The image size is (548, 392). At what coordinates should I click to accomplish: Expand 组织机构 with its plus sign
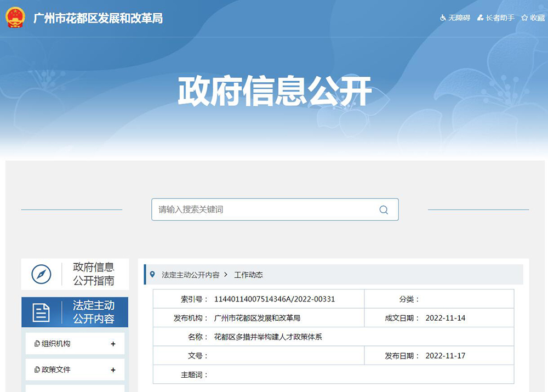click(x=113, y=344)
